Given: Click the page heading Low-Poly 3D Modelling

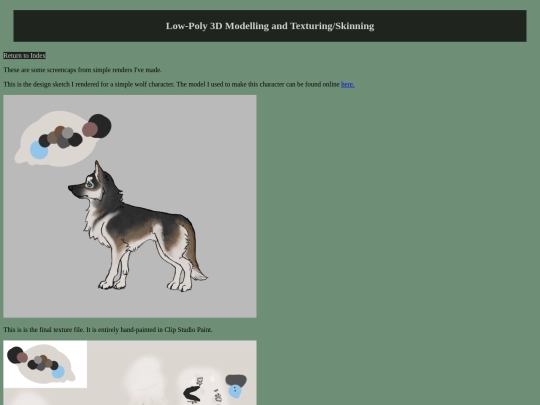Looking at the screenshot, I should pos(270,26).
